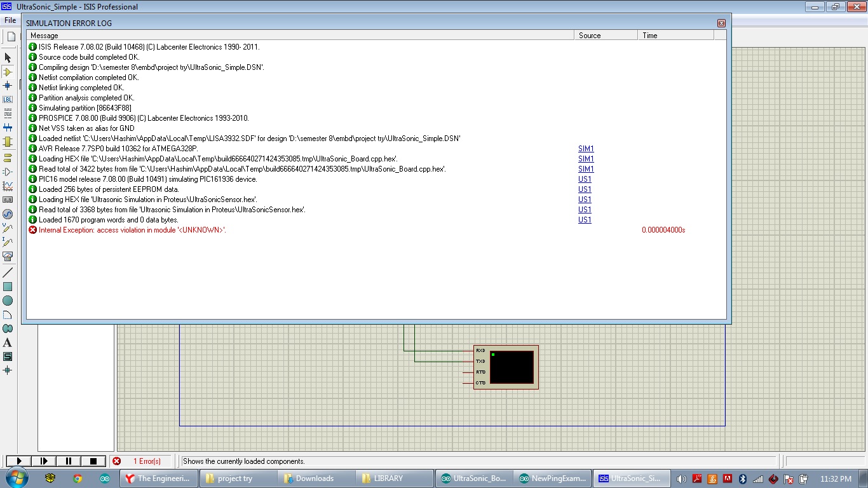Choose the Wire Label mode tool
868x488 pixels.
[x=8, y=99]
